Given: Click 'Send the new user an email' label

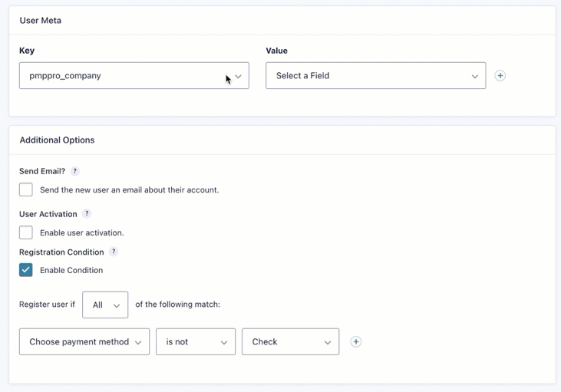Looking at the screenshot, I should (130, 190).
